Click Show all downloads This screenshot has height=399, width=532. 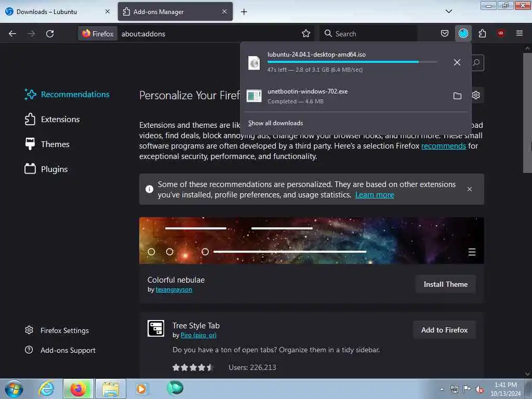(275, 123)
